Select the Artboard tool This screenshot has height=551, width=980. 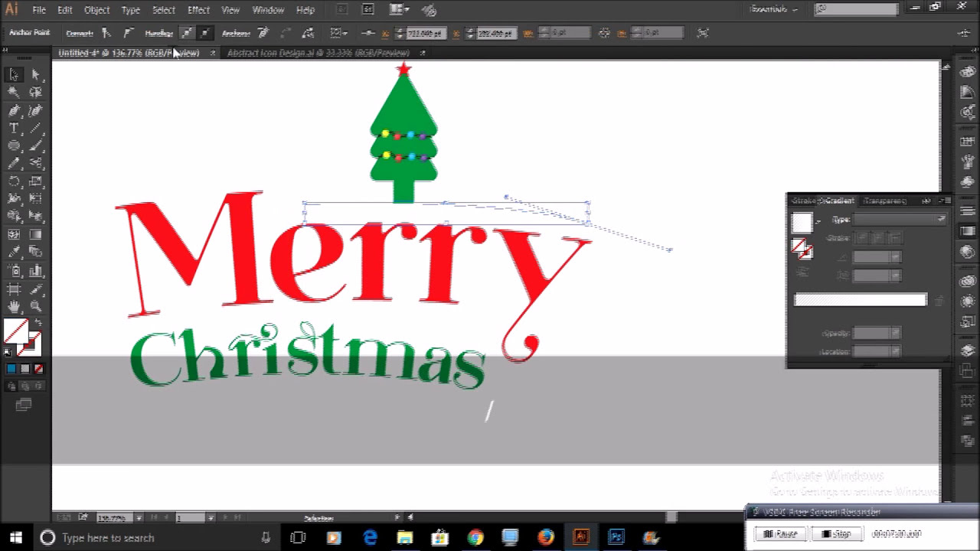pos(14,289)
